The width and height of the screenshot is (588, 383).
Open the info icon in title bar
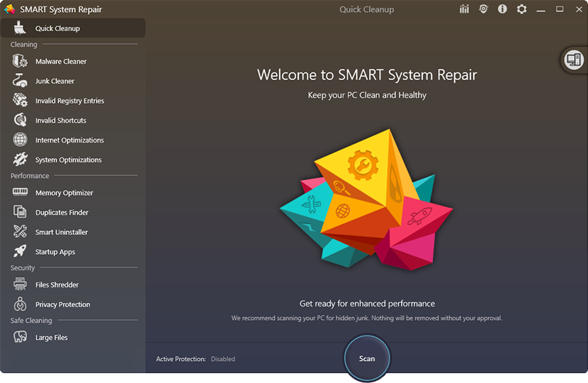502,9
